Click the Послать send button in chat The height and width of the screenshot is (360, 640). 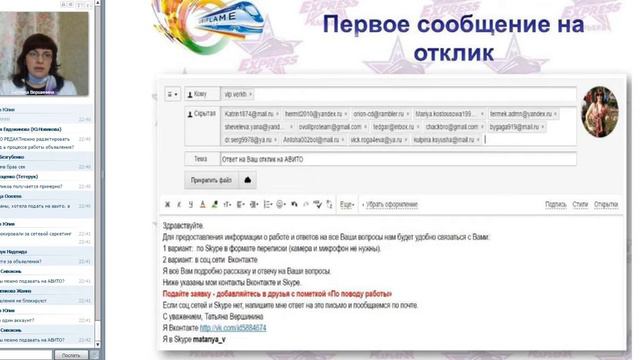(71, 355)
